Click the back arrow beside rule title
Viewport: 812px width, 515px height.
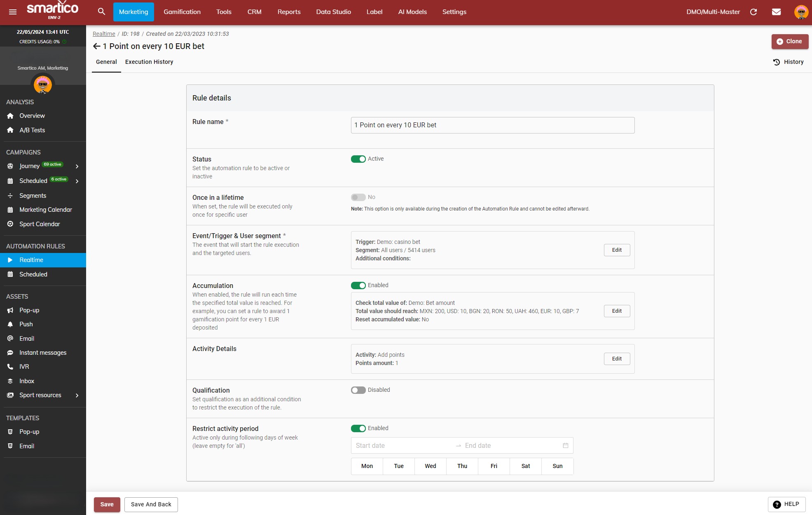[x=97, y=46]
